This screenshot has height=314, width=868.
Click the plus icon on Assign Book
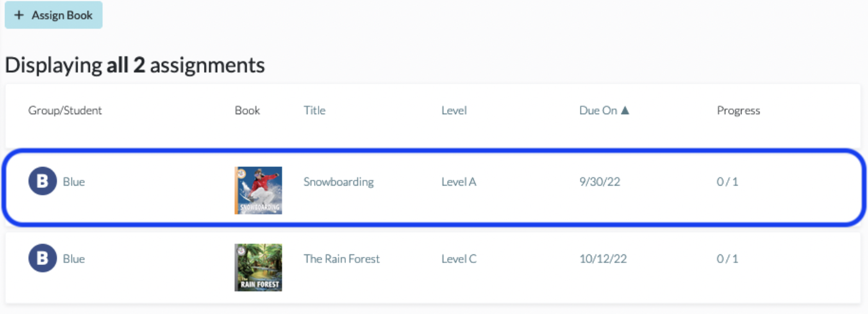pos(19,15)
